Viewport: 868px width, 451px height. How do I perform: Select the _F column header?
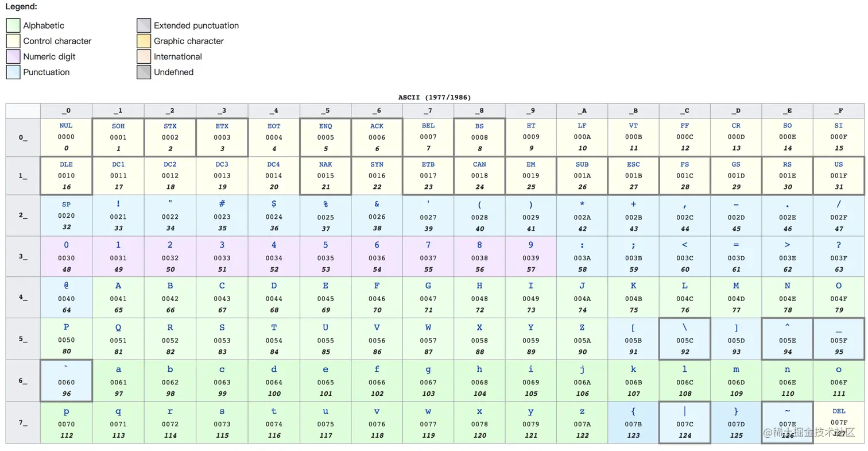click(x=839, y=111)
